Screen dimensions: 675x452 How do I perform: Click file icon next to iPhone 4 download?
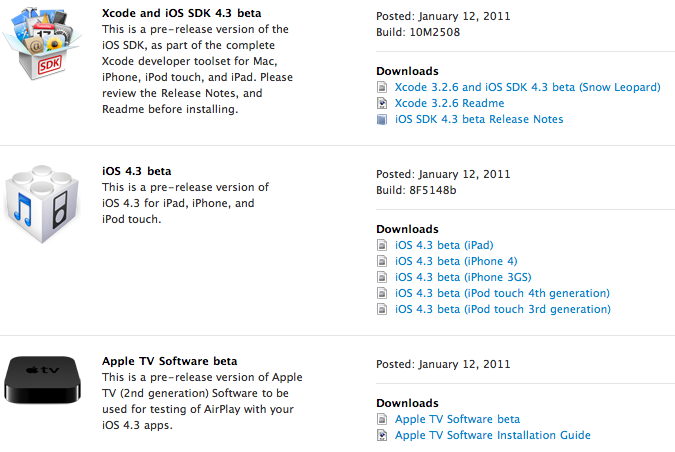(382, 261)
